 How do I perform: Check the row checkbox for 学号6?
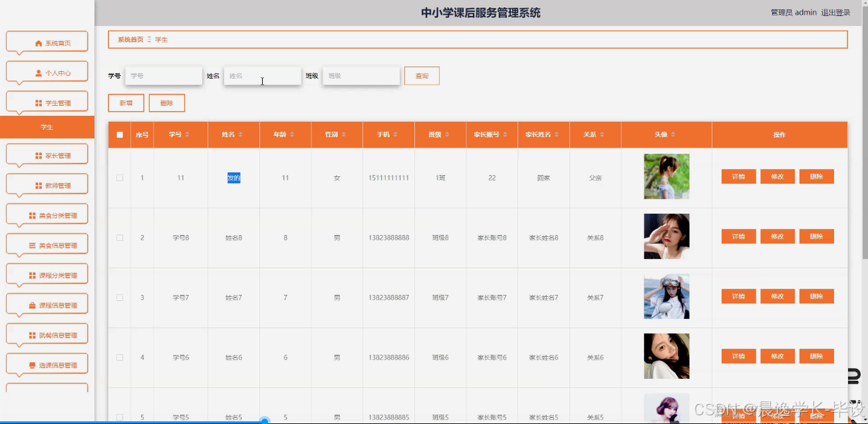coord(120,357)
